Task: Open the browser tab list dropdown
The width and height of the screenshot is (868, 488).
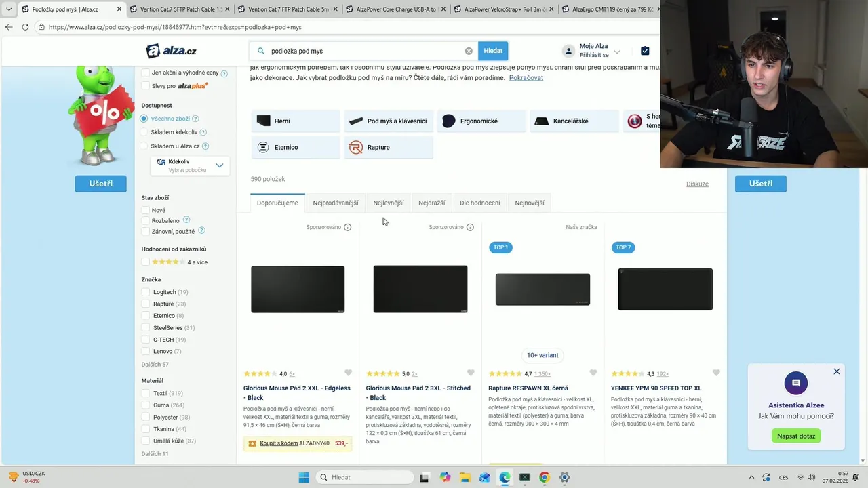Action: [8, 9]
